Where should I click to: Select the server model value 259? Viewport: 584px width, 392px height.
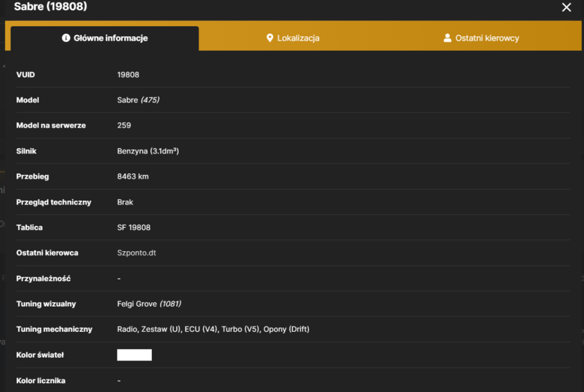pyautogui.click(x=124, y=125)
